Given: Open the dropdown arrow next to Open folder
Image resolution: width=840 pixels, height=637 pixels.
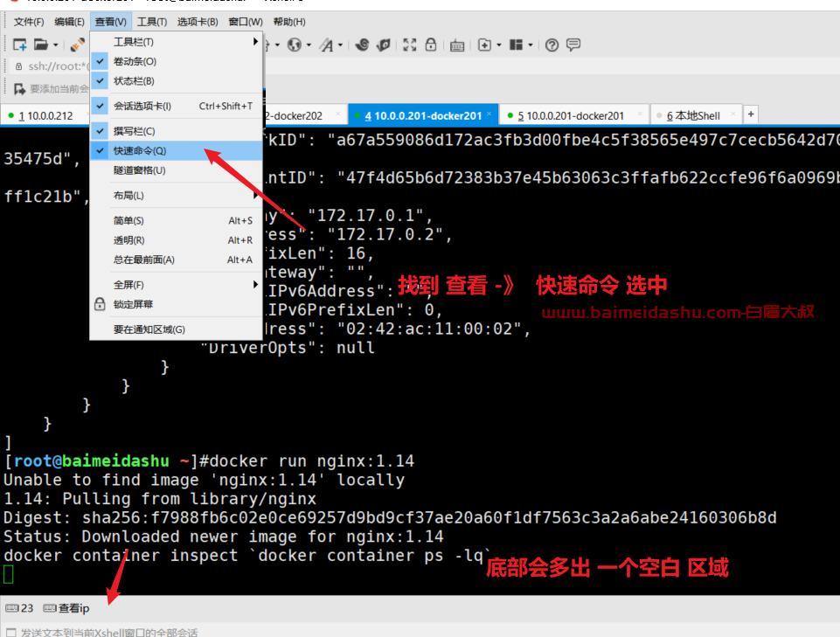Looking at the screenshot, I should point(55,45).
